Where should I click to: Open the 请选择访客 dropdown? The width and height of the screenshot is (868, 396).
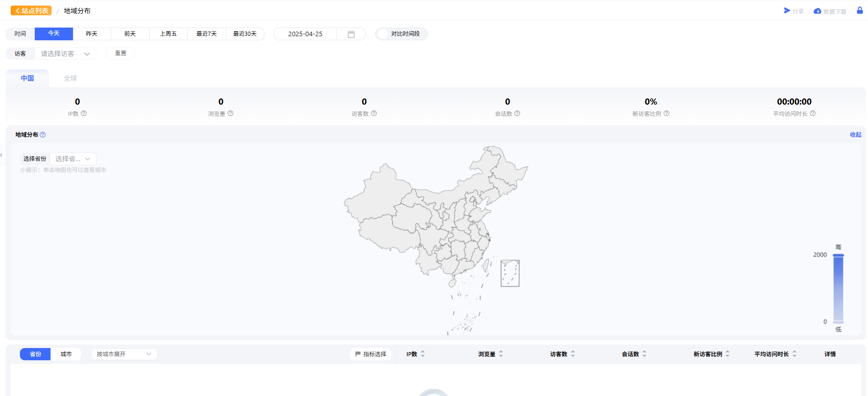coord(65,54)
